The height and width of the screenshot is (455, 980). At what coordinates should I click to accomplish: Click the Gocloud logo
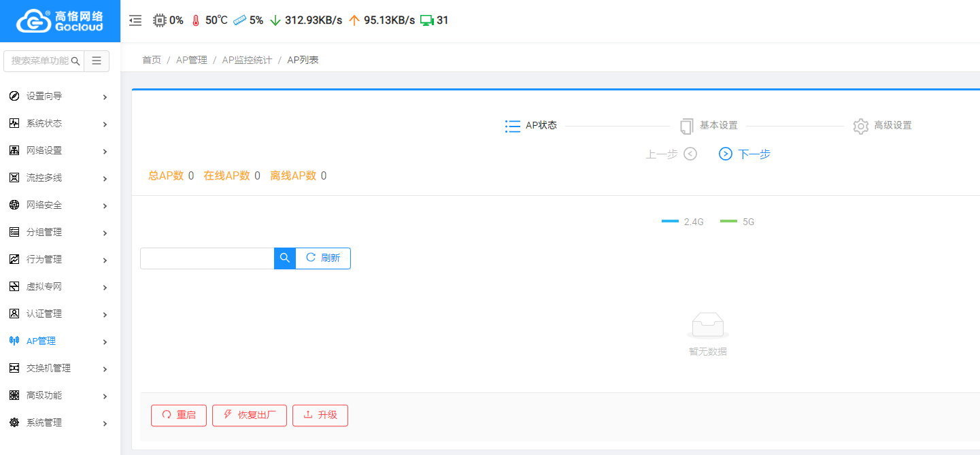pyautogui.click(x=60, y=21)
